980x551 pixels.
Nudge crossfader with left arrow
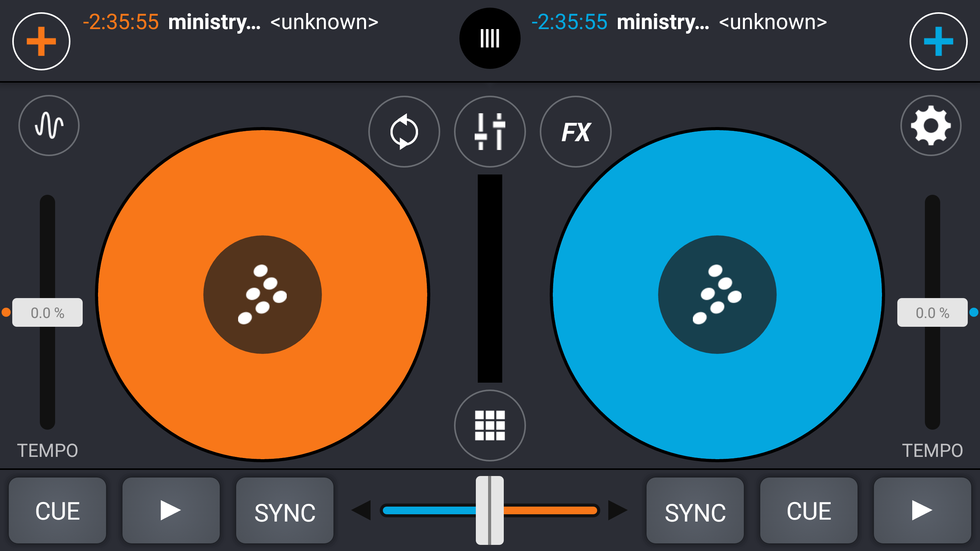(361, 510)
